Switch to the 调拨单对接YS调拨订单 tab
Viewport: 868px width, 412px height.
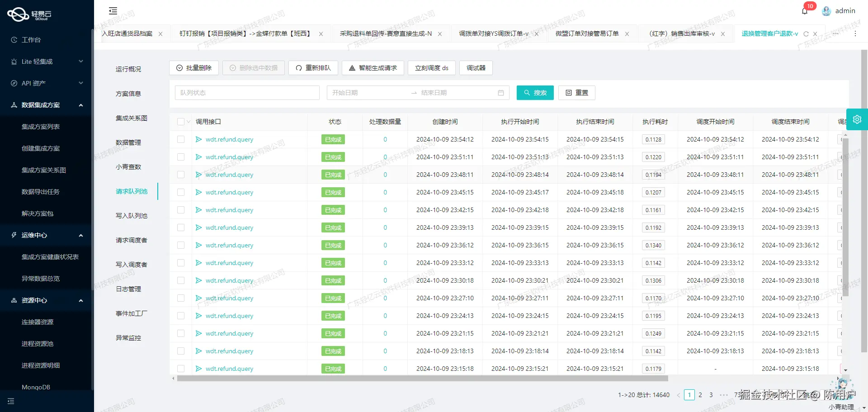click(494, 33)
